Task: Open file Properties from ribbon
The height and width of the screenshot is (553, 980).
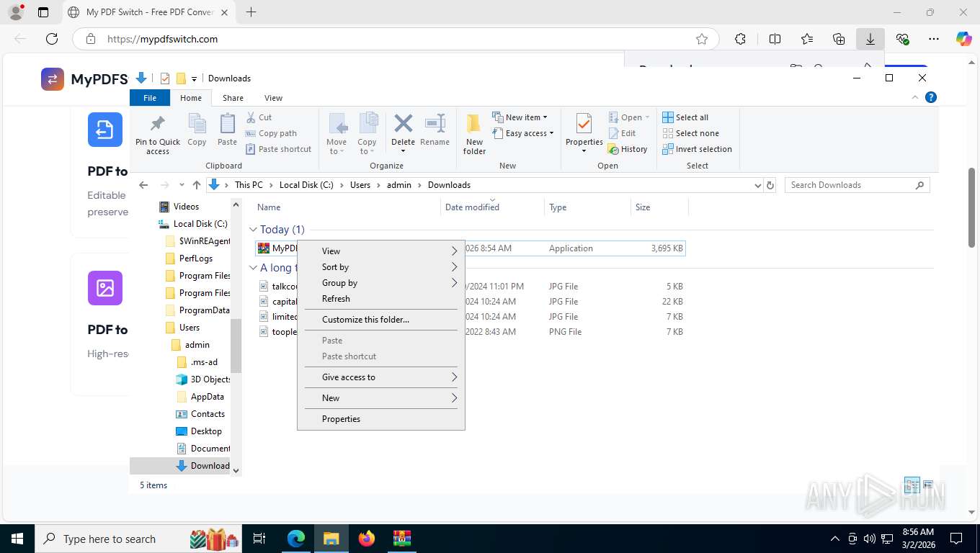Action: (584, 134)
